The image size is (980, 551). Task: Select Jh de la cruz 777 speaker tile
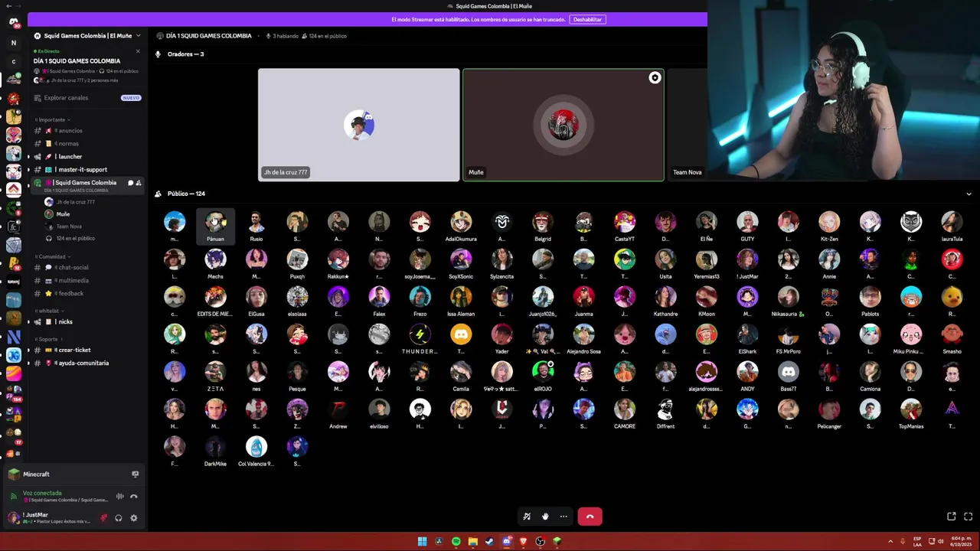(x=358, y=125)
